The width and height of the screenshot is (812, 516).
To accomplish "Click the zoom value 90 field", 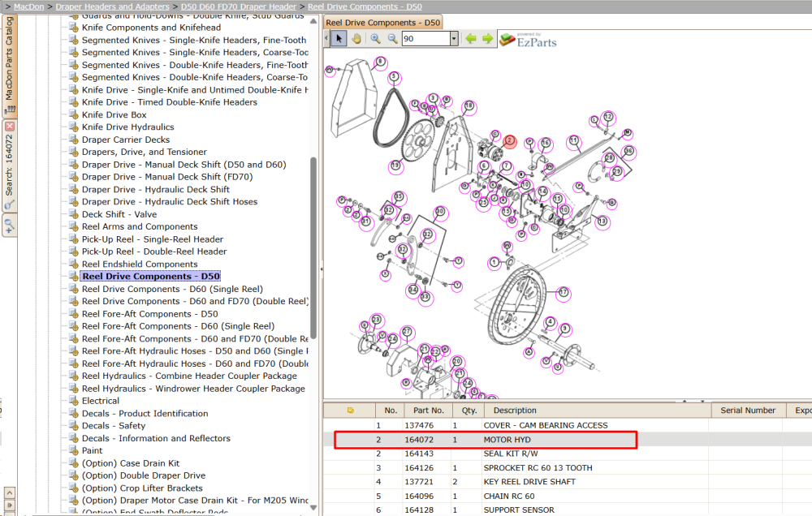I will [x=425, y=39].
